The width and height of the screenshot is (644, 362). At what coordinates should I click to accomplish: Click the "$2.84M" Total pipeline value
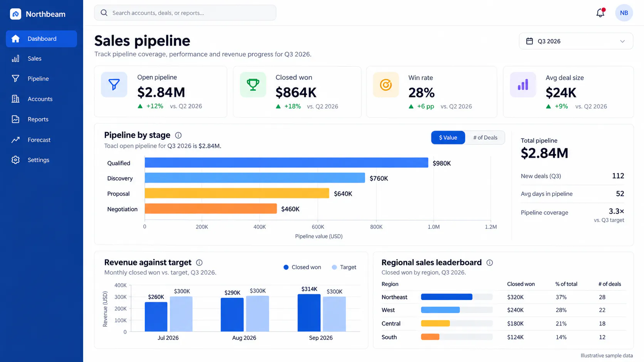click(x=544, y=153)
